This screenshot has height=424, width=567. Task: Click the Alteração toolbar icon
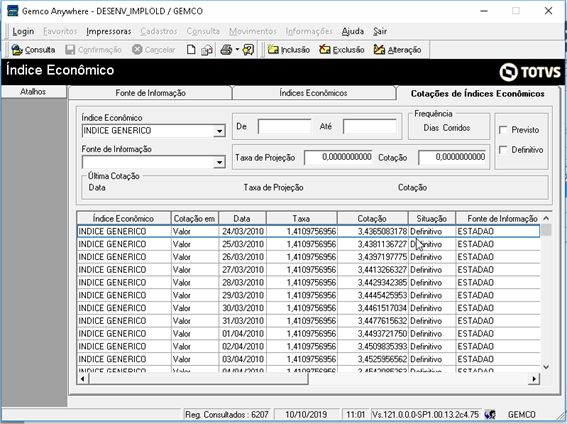tap(379, 50)
